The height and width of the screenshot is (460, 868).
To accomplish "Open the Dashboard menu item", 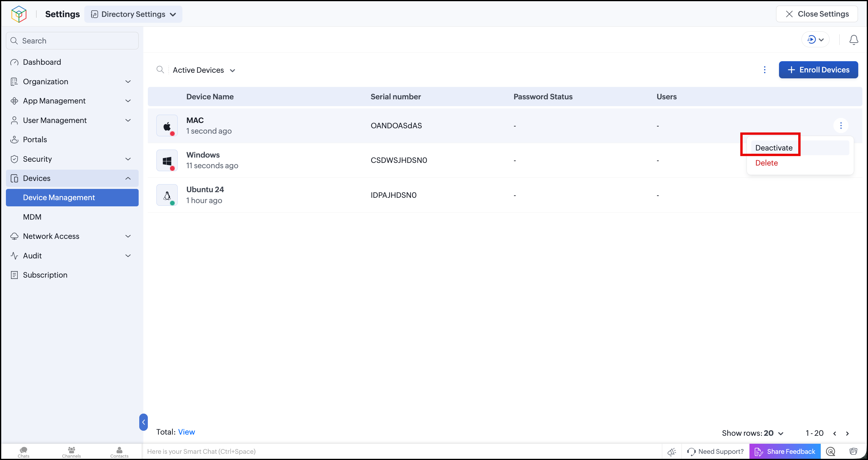I will (x=72, y=62).
